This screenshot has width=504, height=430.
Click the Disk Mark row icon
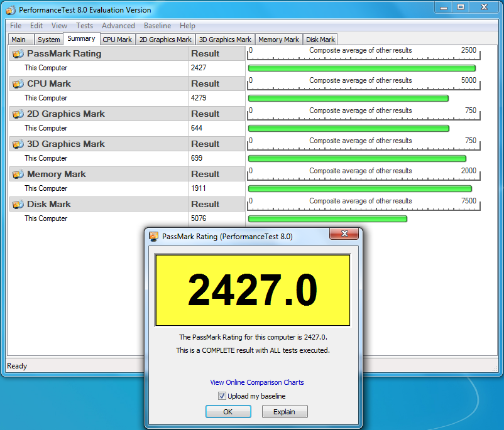click(18, 204)
